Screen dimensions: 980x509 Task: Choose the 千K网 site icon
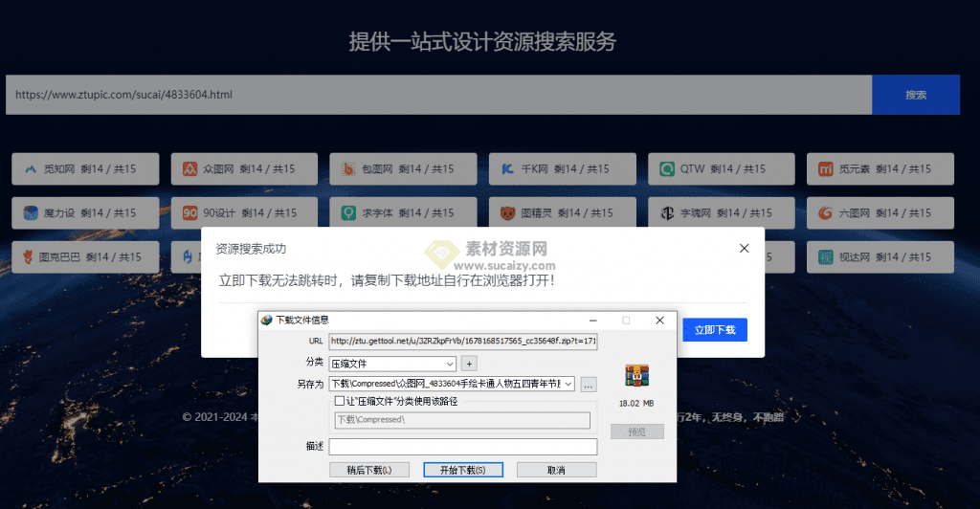point(507,169)
